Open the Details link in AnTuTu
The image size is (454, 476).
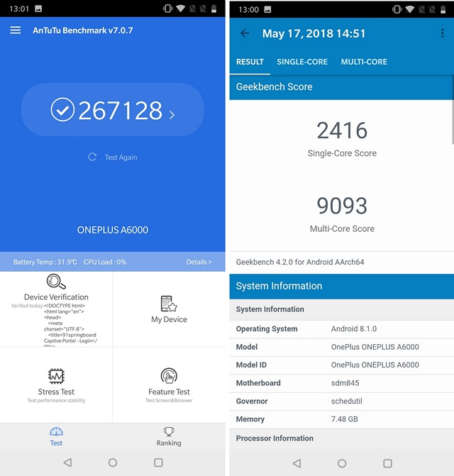(x=199, y=262)
